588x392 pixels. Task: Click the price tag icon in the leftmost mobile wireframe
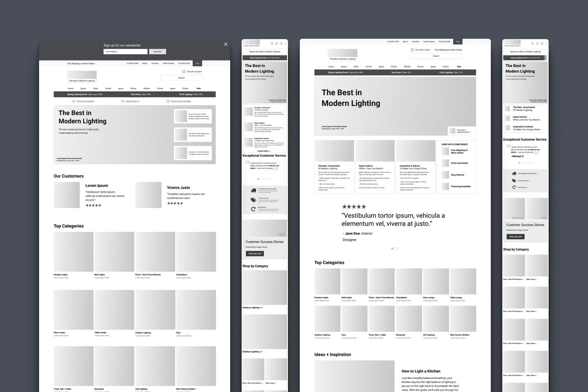coord(253,200)
